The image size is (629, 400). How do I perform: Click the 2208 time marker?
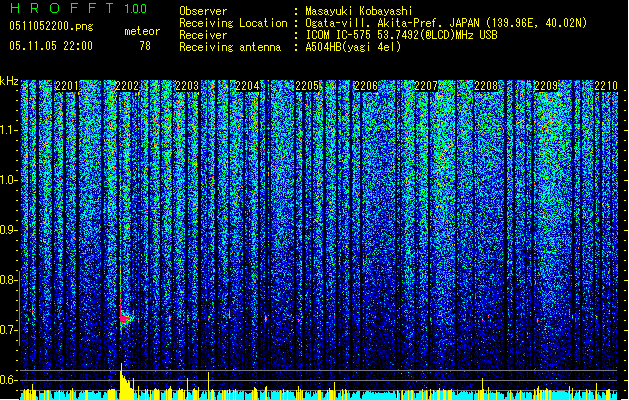point(486,86)
